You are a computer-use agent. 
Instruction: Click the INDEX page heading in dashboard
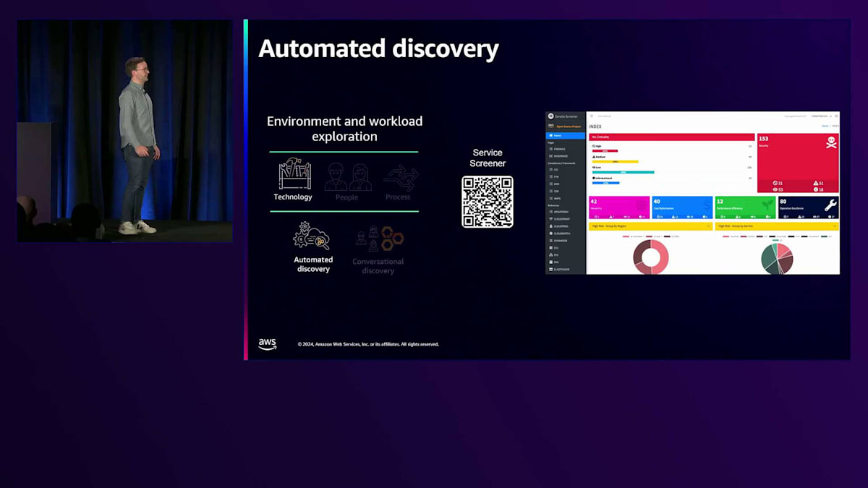point(595,127)
